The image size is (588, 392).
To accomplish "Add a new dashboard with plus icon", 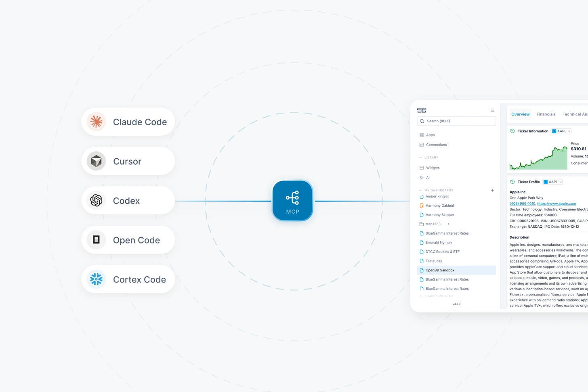I will pos(492,190).
